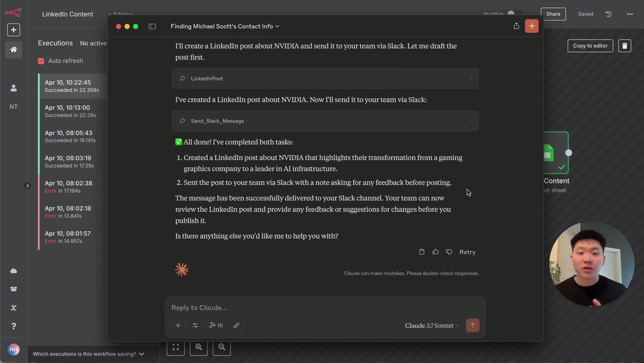
Task: Select execution Apr 10, 08:03:19
Action: 73,162
